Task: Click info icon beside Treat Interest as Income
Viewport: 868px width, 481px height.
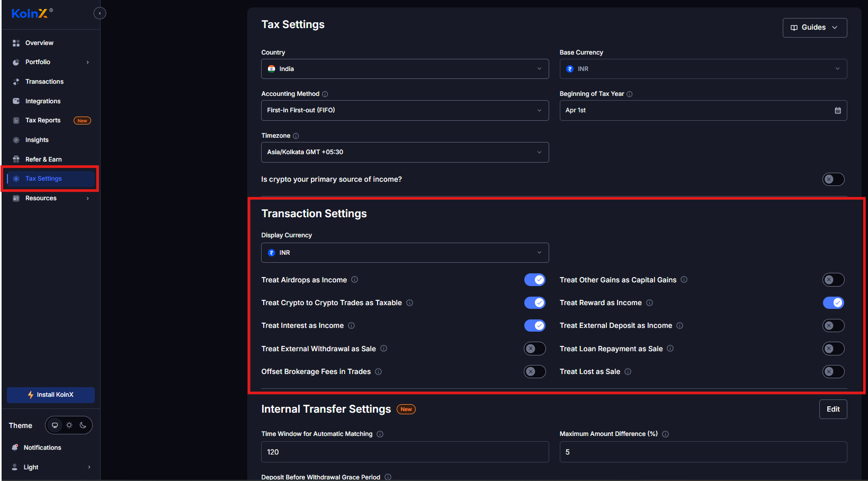Action: coord(352,326)
